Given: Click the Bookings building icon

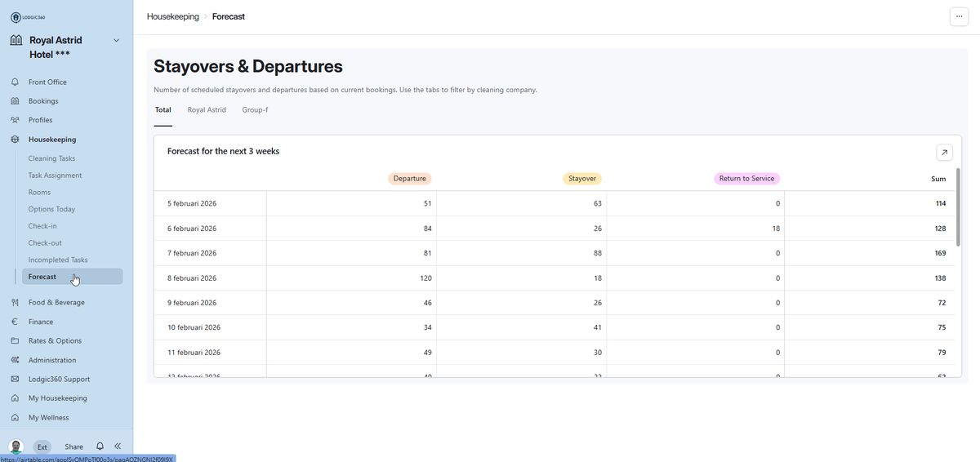Looking at the screenshot, I should (15, 101).
